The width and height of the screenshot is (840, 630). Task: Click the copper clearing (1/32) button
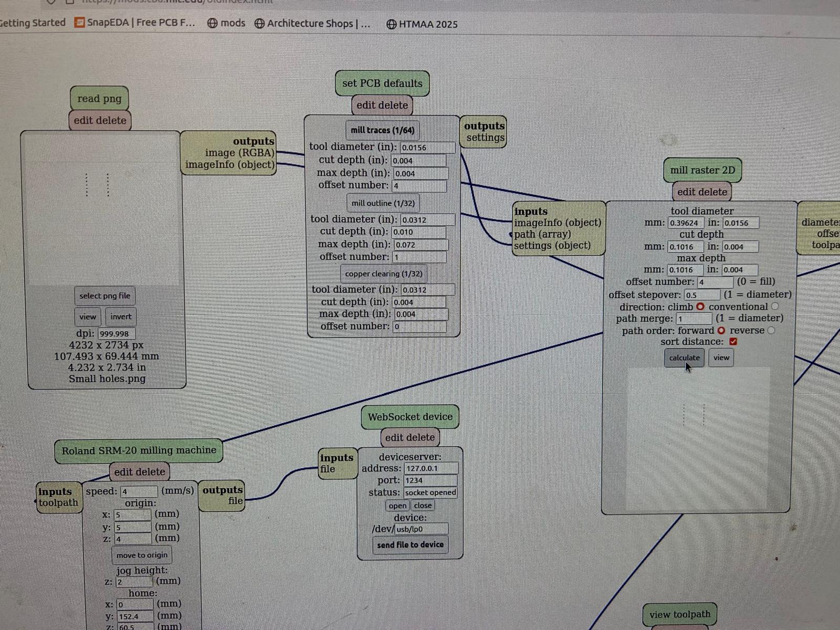pos(383,274)
